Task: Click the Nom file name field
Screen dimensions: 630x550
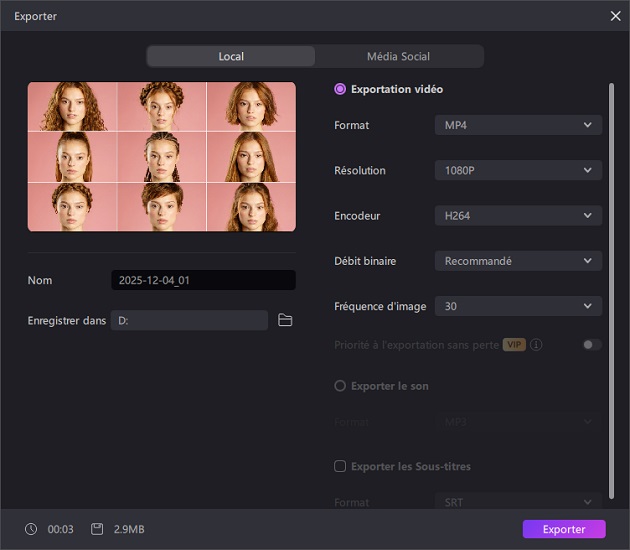Action: point(203,281)
